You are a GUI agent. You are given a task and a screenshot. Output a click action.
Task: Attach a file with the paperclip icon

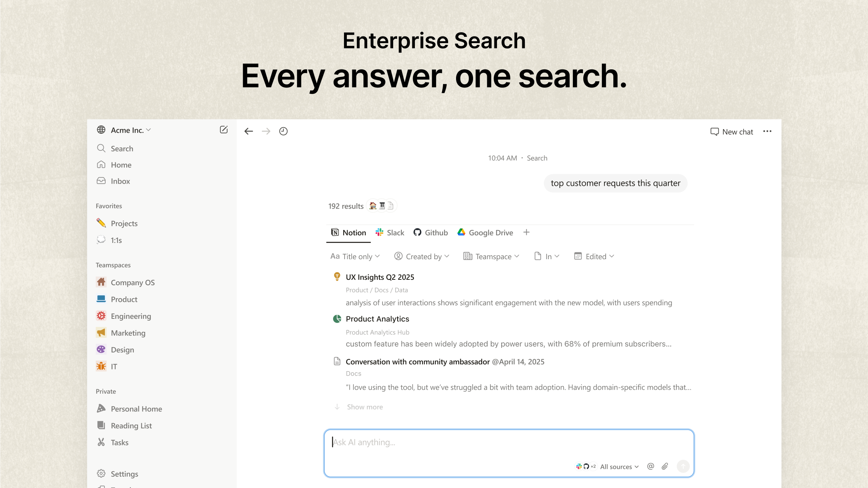click(664, 466)
